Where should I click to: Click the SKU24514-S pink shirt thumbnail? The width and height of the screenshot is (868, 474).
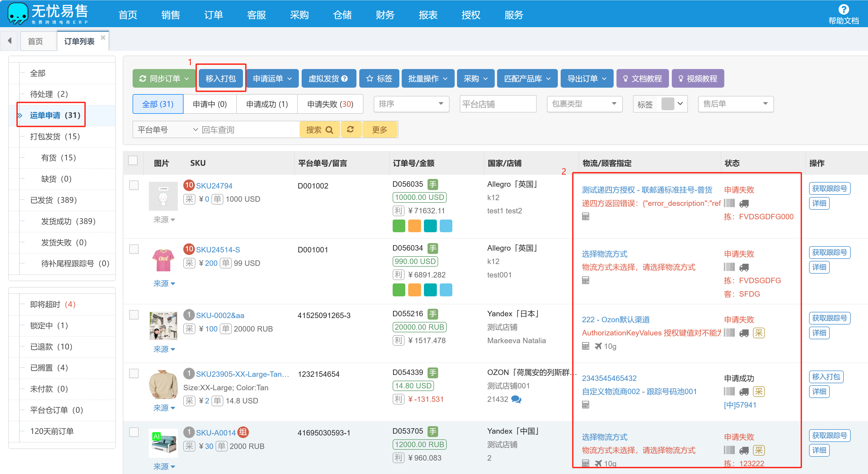(163, 260)
